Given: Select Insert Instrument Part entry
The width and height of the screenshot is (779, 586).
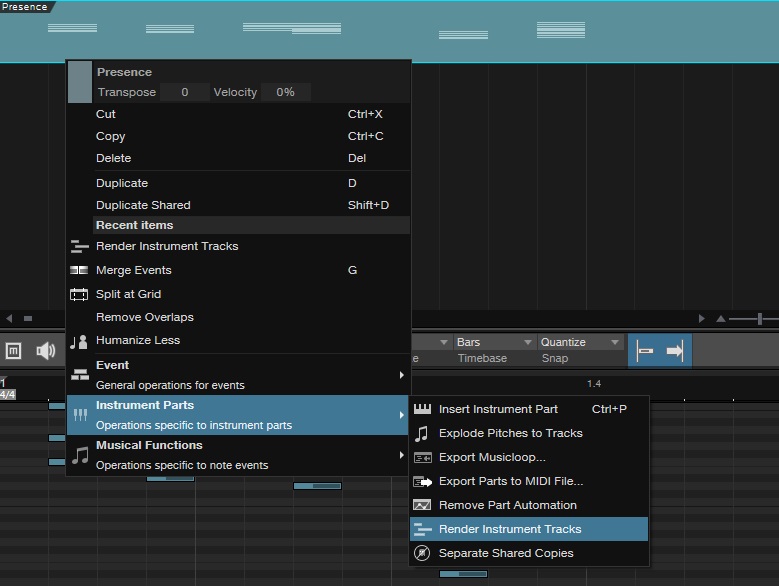Looking at the screenshot, I should [529, 409].
